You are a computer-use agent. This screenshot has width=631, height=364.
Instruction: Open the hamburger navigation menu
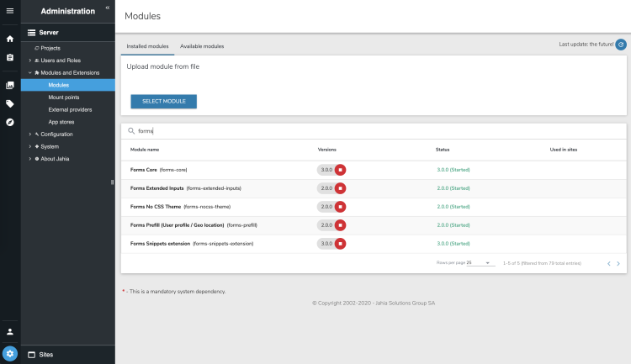(x=10, y=11)
